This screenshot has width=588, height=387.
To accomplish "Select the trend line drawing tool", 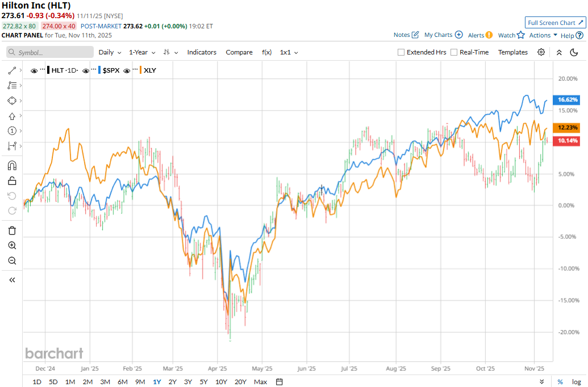I will click(x=12, y=70).
